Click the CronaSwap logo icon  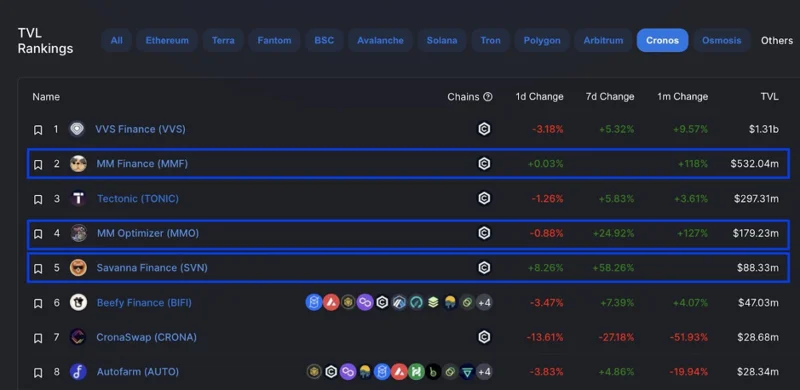coord(78,337)
